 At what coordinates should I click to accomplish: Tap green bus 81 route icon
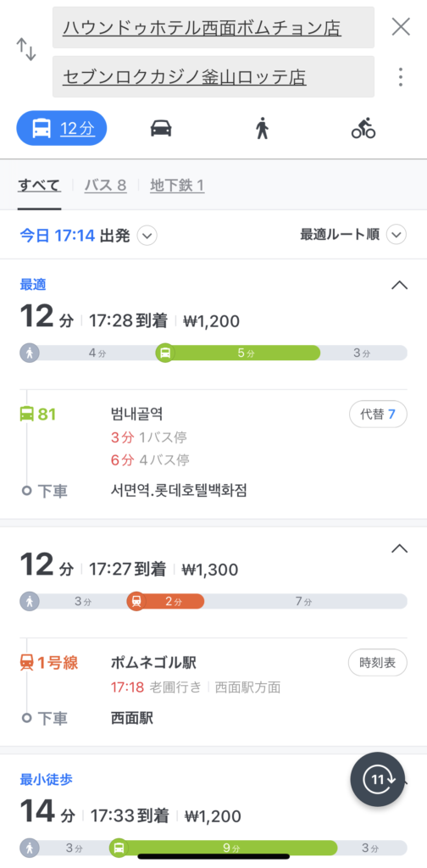[x=26, y=414]
